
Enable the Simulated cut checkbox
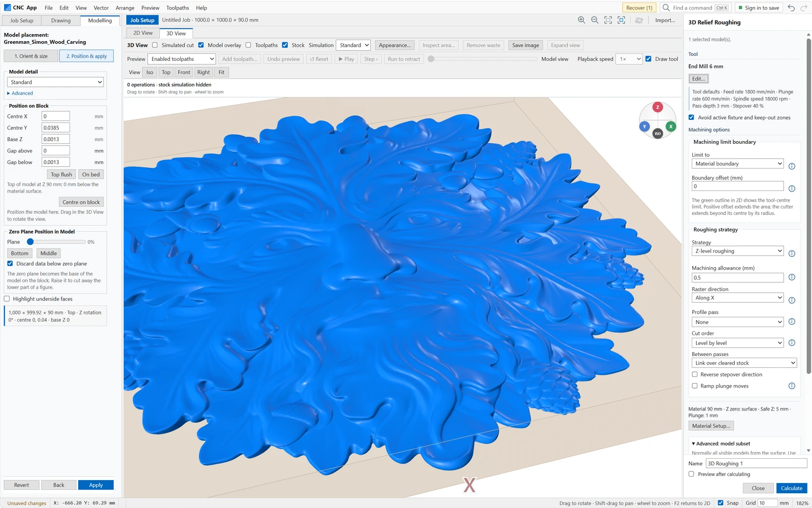coord(155,45)
